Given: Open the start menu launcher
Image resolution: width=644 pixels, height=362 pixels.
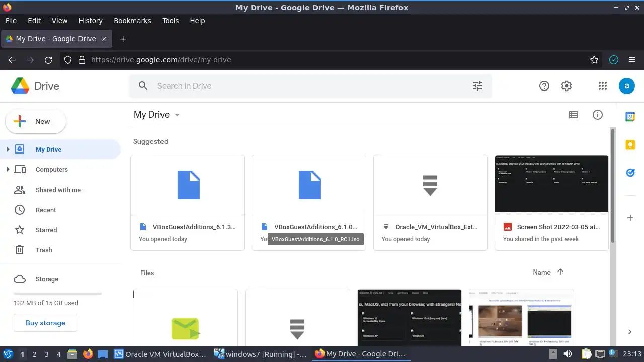Looking at the screenshot, I should click(x=8, y=354).
